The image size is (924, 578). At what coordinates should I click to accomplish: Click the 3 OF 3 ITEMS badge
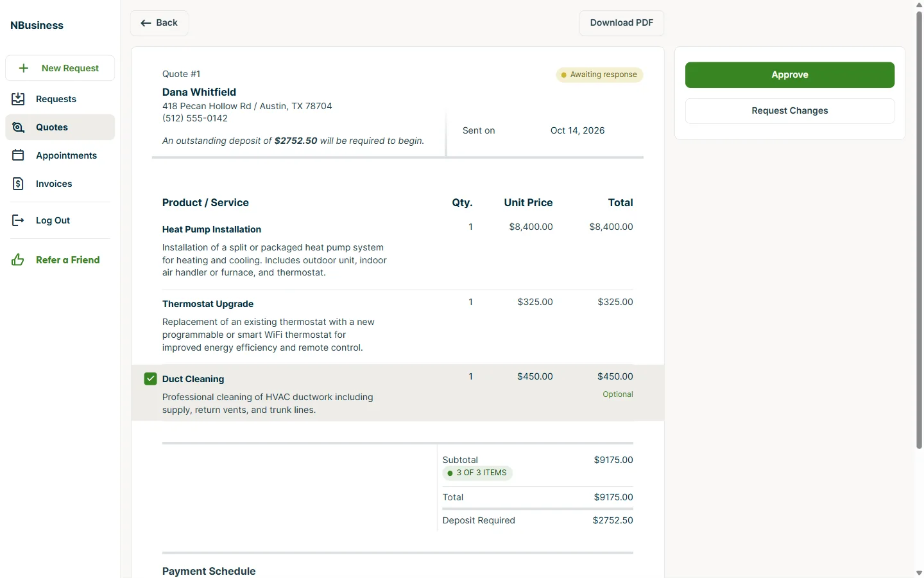click(x=477, y=473)
